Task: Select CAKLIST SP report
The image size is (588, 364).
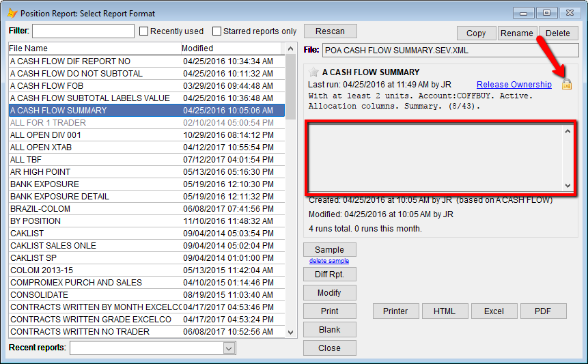Action: click(147, 258)
